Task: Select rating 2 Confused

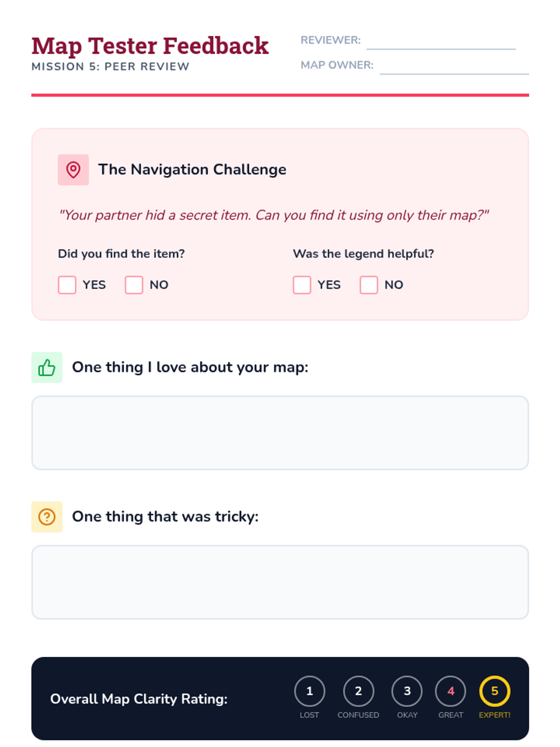Action: click(358, 691)
